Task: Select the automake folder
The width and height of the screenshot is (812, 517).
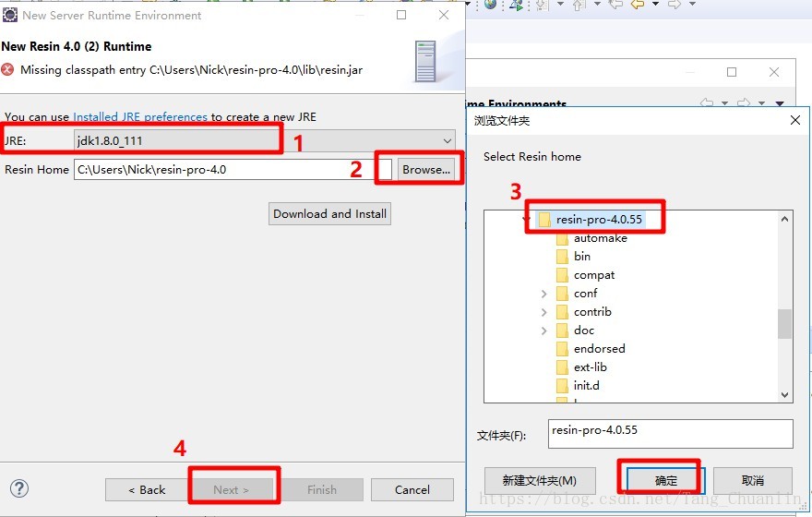Action: click(600, 238)
